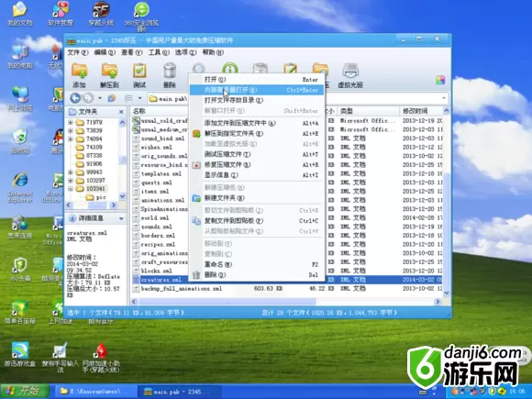Click the 测试 (Test) toolbar icon
Image resolution: width=532 pixels, height=399 pixels.
[x=139, y=75]
